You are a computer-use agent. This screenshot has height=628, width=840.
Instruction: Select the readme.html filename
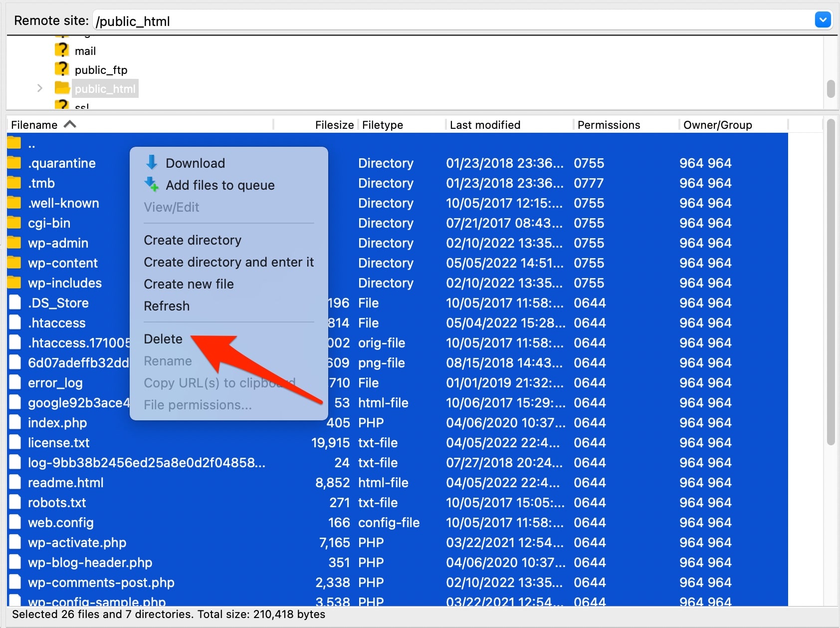(66, 483)
